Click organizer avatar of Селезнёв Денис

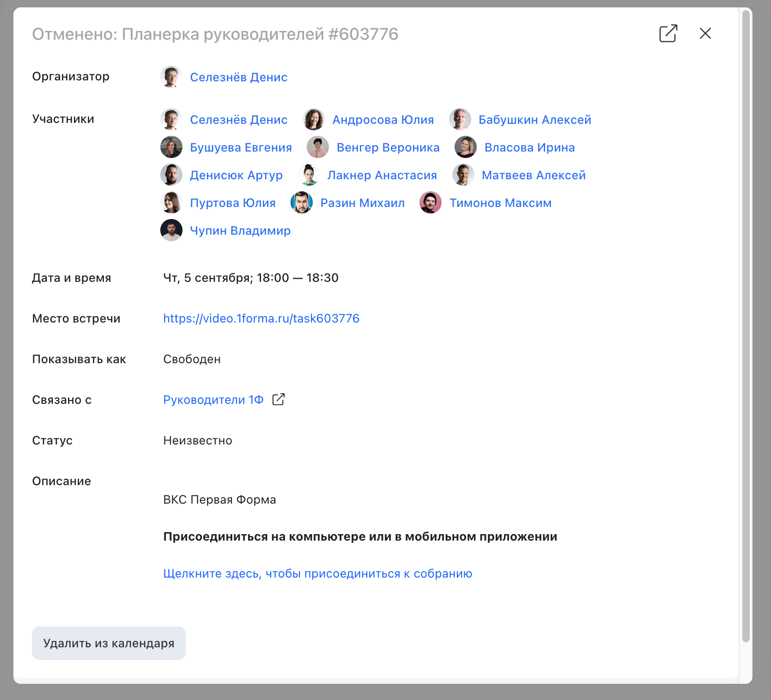[171, 77]
